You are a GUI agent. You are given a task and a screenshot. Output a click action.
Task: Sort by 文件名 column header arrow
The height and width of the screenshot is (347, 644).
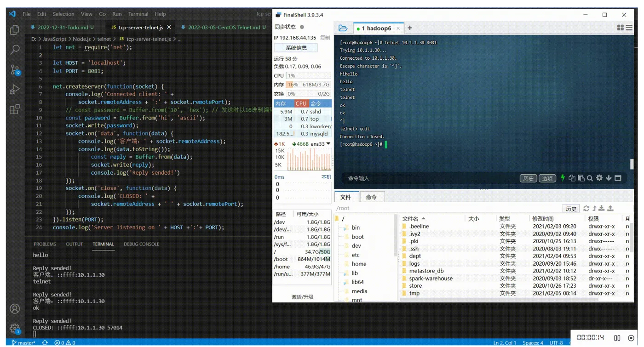click(423, 219)
